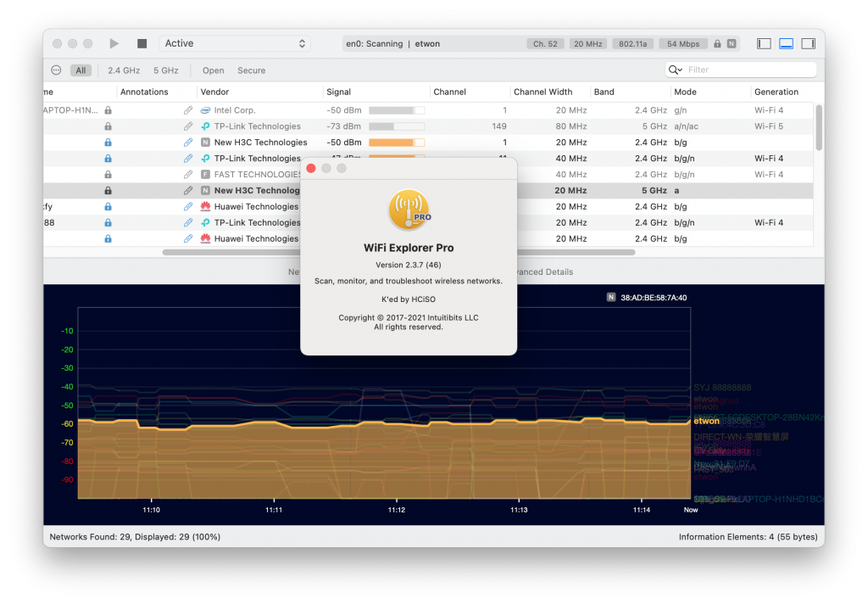Viewport: 868px width, 604px height.
Task: Click the Now time marker on graph
Action: (x=691, y=510)
